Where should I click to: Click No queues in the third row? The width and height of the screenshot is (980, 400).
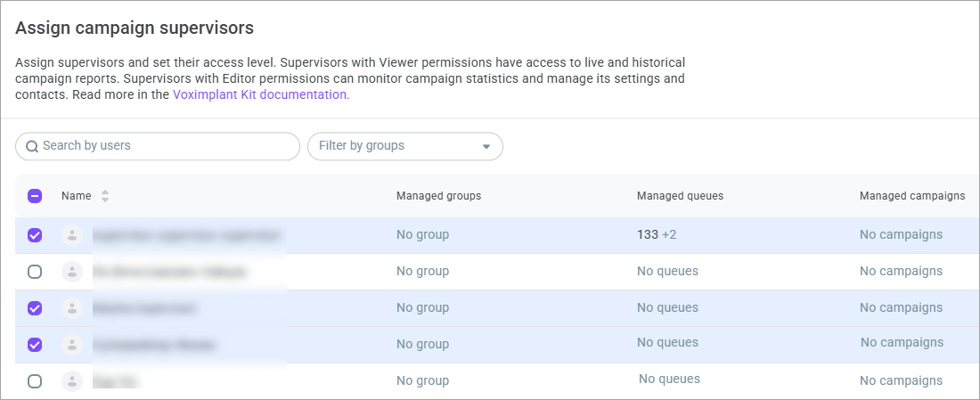point(667,308)
